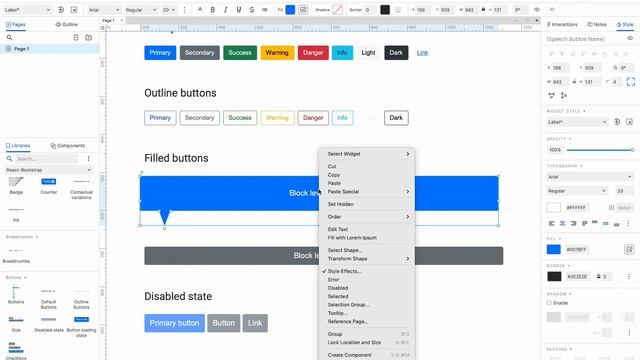Click the search icon in Libraries panel
This screenshot has width=640, height=360.
point(9,158)
